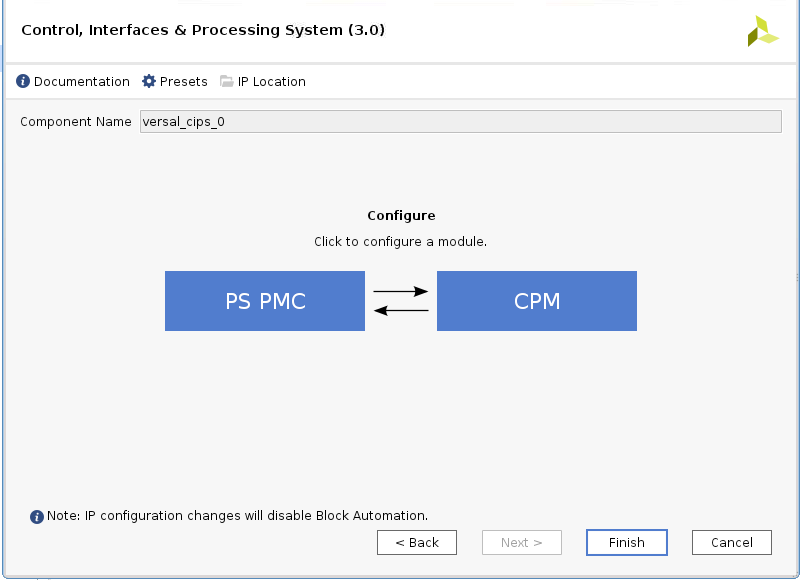
Task: Click the IP Location folder icon
Action: pos(227,81)
